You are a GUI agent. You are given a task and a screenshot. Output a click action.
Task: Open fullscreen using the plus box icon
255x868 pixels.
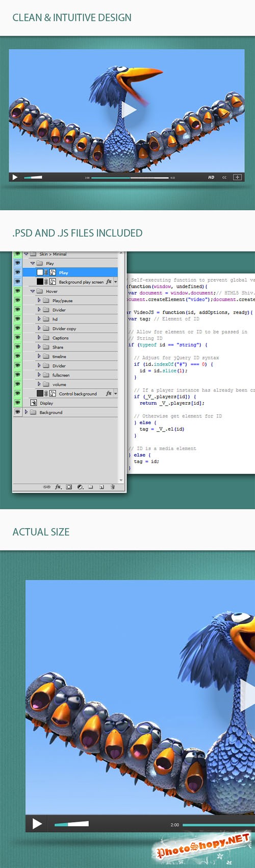(x=237, y=177)
